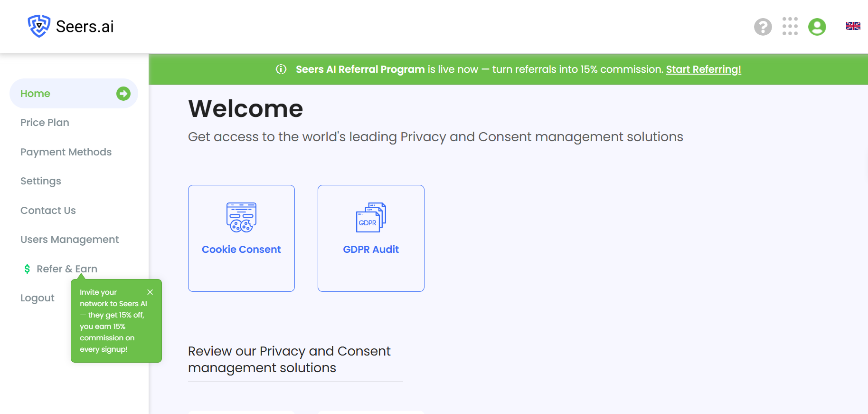Open Price Plan in the sidebar
868x414 pixels.
pos(45,123)
